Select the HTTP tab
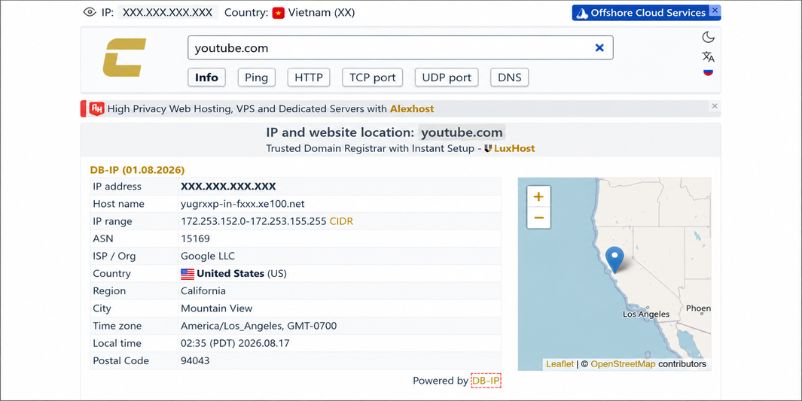The image size is (802, 401). pos(308,77)
